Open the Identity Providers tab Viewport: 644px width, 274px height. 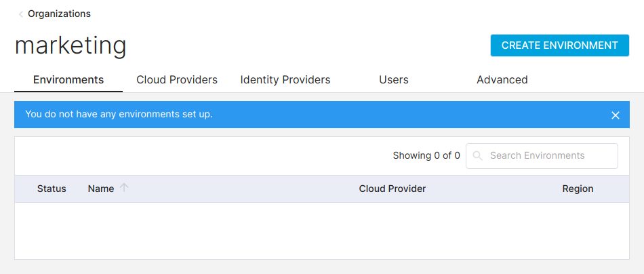[285, 80]
